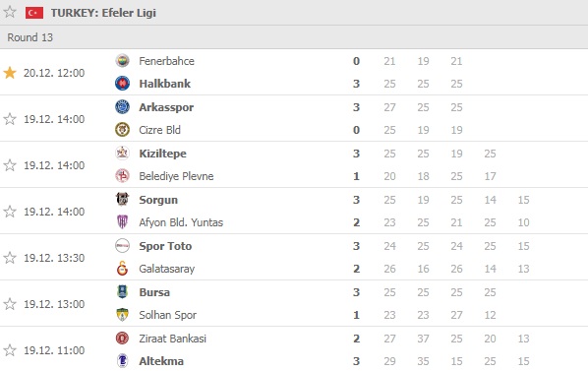Click the Fenerbahce club logo
This screenshot has height=371, width=588.
pyautogui.click(x=122, y=61)
